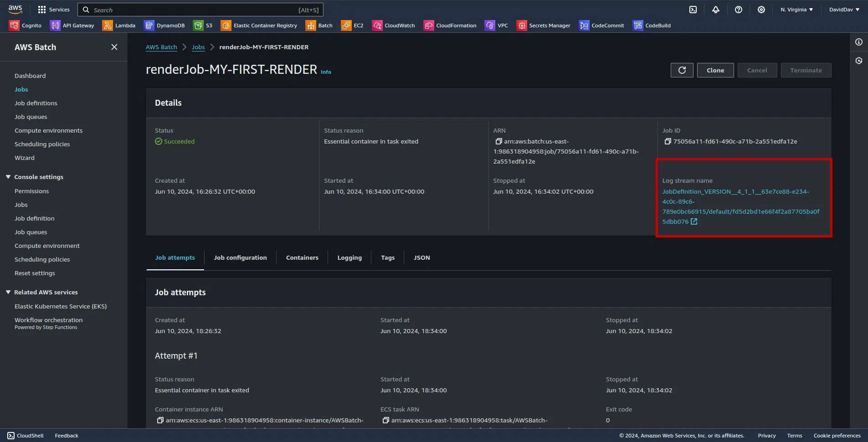868x442 pixels.
Task: Switch to the Logging tab
Action: [349, 257]
